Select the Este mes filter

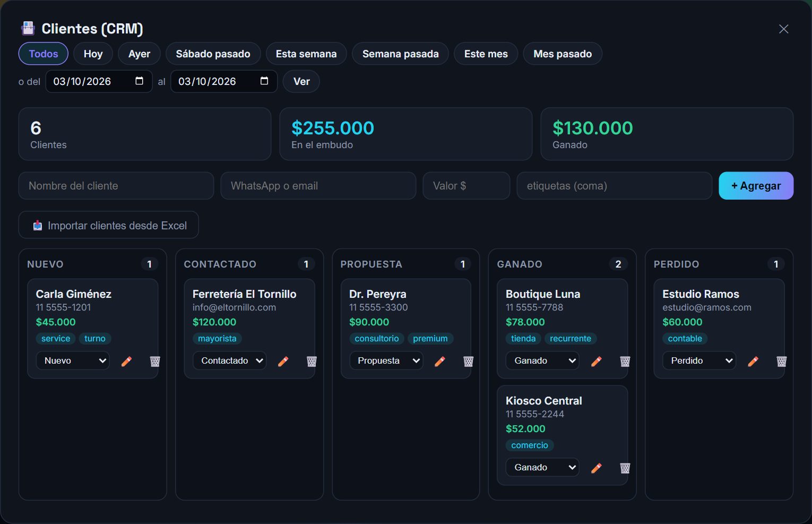(x=486, y=54)
